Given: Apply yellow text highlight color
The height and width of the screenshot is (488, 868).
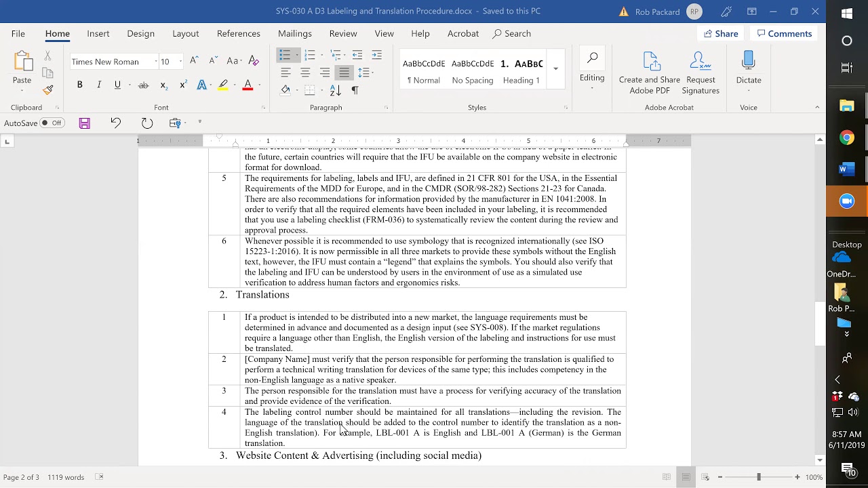Looking at the screenshot, I should [222, 85].
